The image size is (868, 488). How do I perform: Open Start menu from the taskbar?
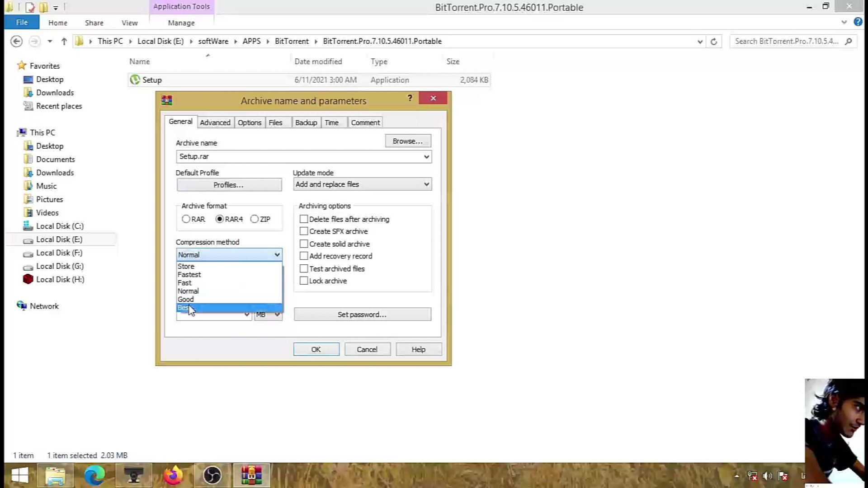(x=19, y=475)
